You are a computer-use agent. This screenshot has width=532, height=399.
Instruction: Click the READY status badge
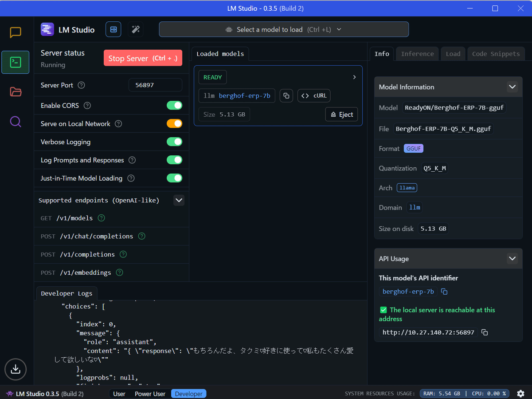tap(212, 77)
